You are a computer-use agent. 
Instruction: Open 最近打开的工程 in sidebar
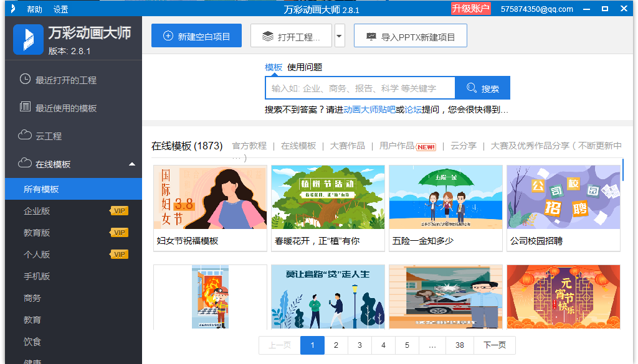click(65, 80)
